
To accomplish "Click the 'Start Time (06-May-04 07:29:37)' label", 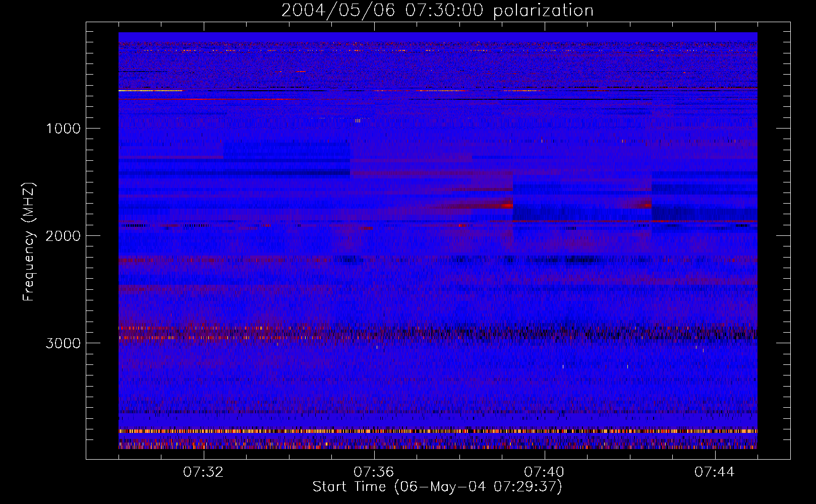I will (x=437, y=487).
